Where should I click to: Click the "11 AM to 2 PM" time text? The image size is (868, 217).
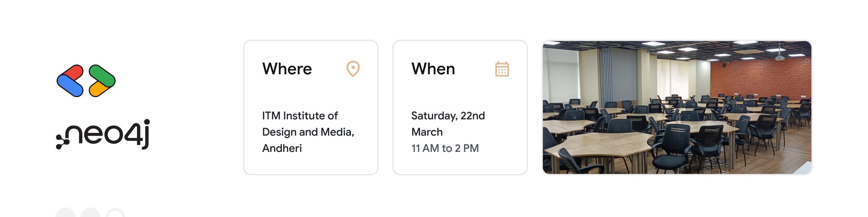click(445, 148)
